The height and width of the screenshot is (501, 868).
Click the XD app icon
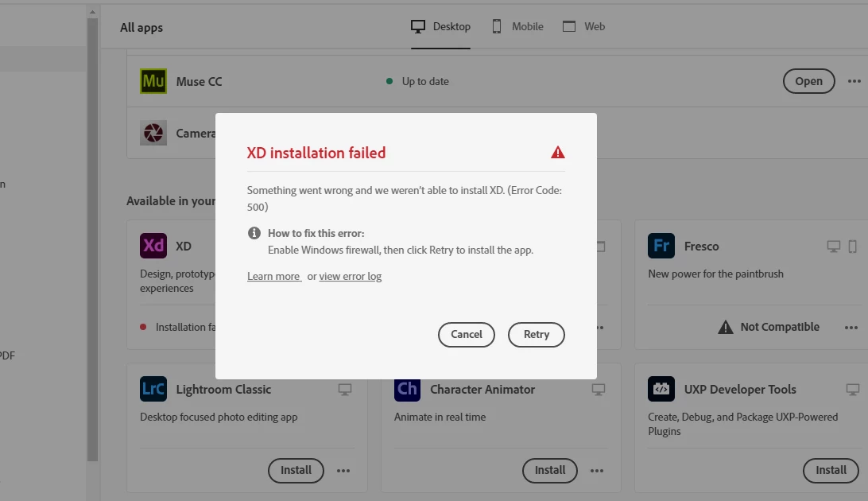153,246
